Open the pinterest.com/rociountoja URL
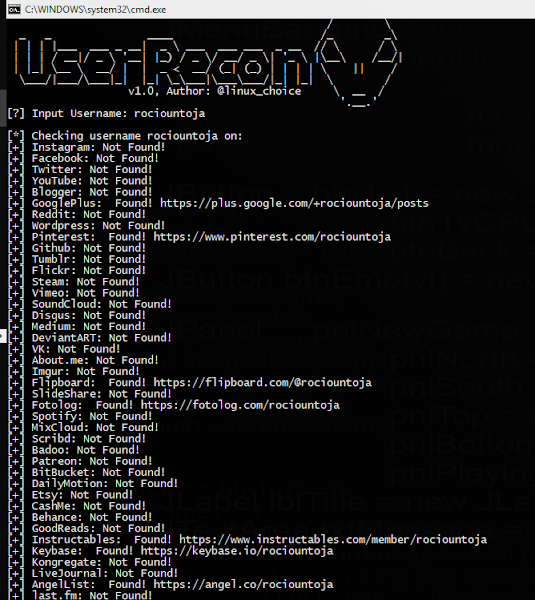Viewport: 535px width, 600px height. (x=272, y=237)
